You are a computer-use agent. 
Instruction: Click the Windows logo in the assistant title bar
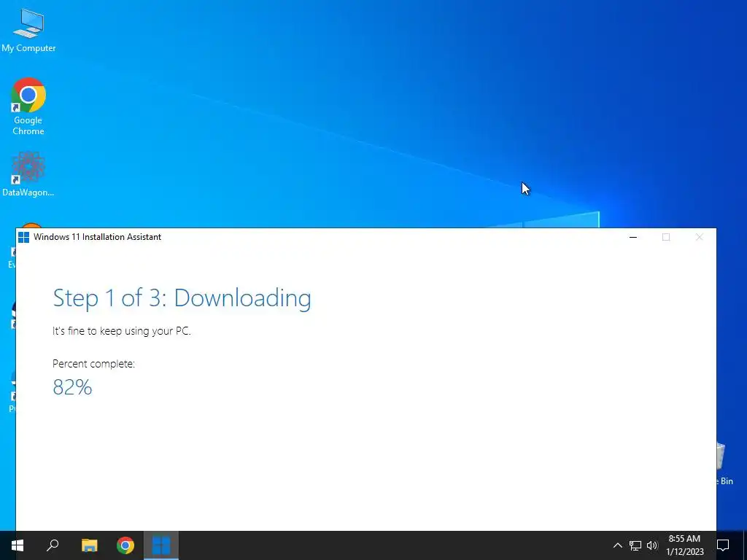[x=24, y=237]
